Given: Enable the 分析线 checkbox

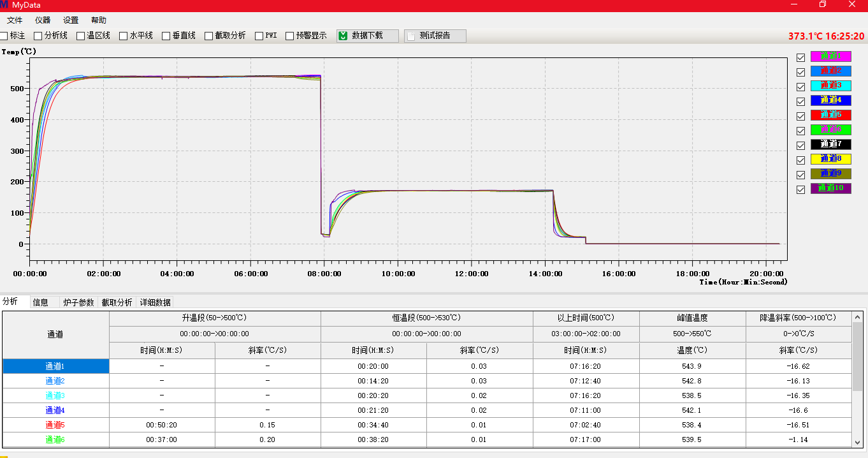Looking at the screenshot, I should point(38,36).
